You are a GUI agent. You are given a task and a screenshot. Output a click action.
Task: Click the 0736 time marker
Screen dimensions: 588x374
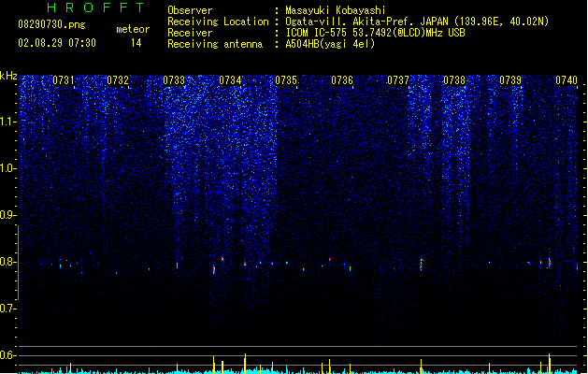[342, 80]
